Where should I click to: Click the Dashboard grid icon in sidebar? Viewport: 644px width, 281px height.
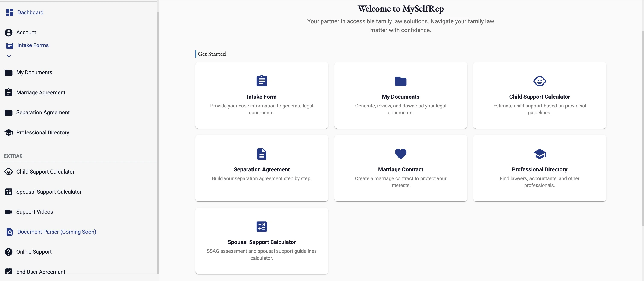click(9, 13)
